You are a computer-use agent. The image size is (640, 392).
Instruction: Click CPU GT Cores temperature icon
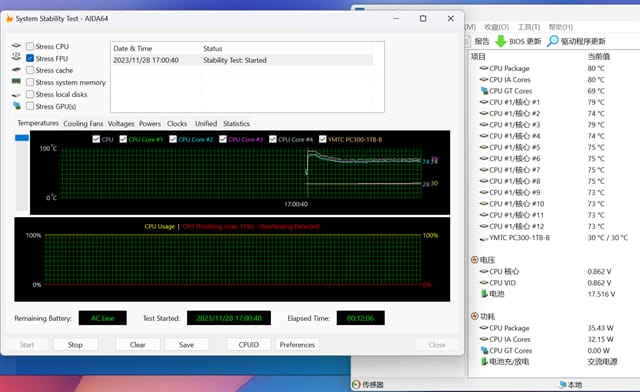484,90
